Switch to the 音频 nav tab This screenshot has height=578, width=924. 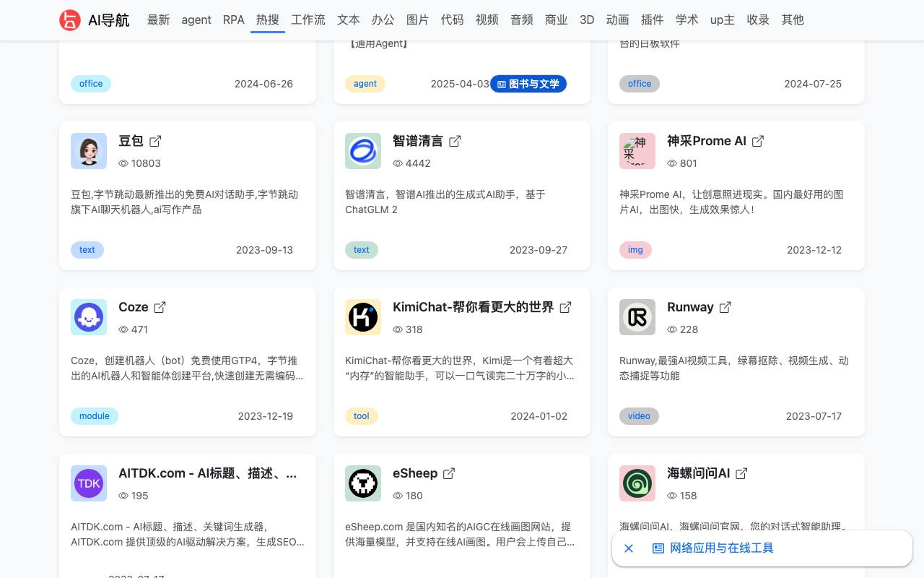[522, 20]
